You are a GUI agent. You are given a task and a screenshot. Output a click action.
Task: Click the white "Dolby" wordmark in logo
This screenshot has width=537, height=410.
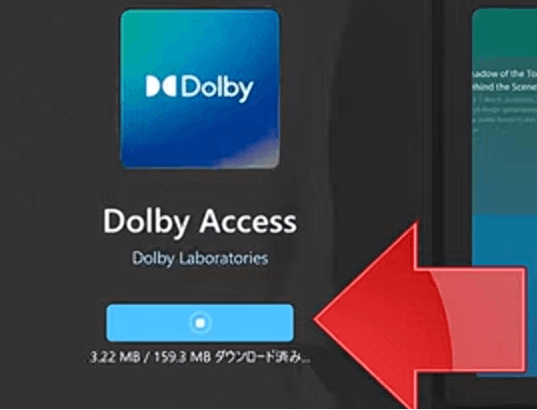click(217, 89)
